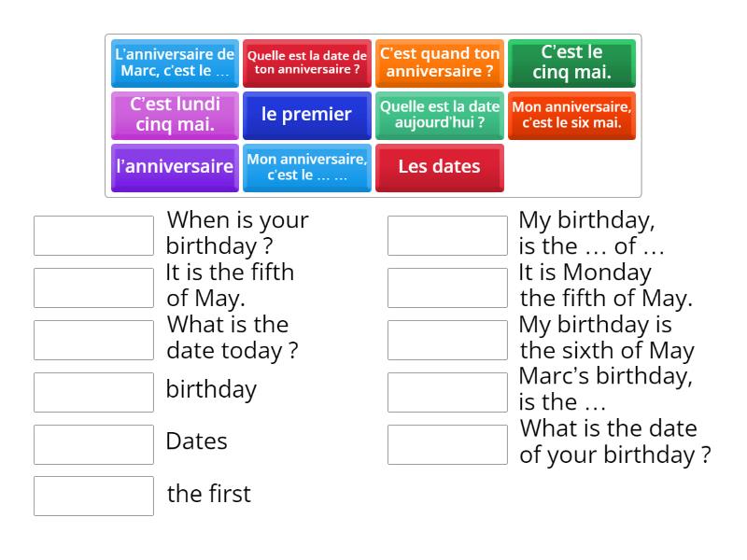Screen dimensions: 747x560
Task: Select the purple 'C'est lundi cinq mai.' tile
Action: [175, 116]
